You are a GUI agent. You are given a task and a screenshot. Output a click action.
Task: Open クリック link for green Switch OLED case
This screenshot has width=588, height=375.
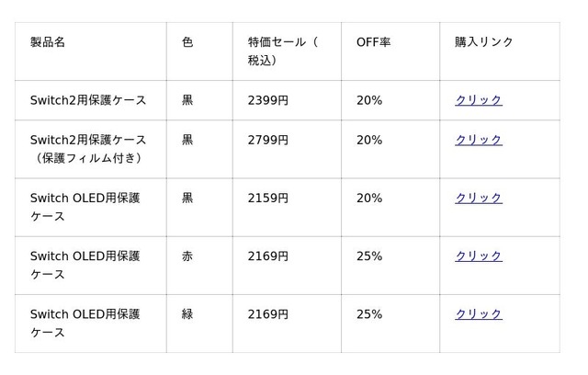[x=478, y=314]
